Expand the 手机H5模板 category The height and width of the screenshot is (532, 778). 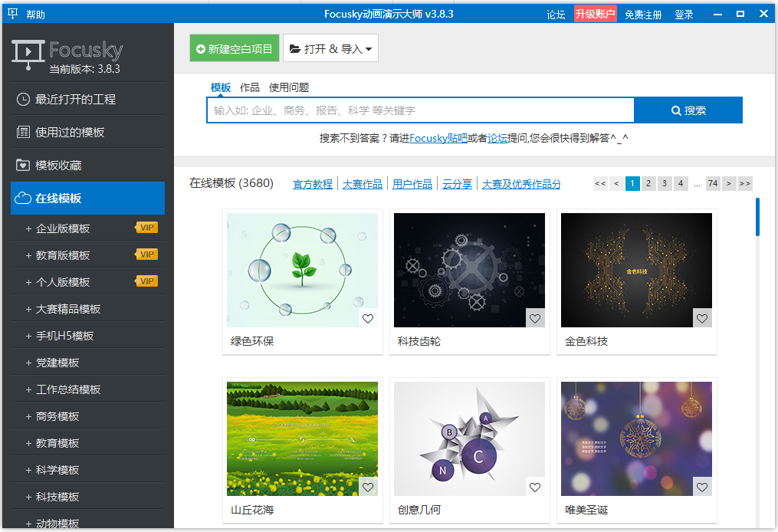[x=29, y=336]
